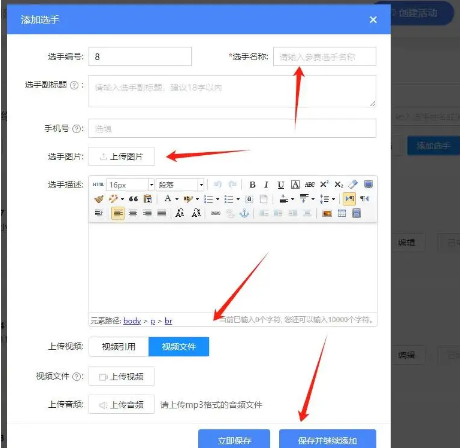Select the 视频引用 tab
The height and width of the screenshot is (448, 460).
(x=119, y=347)
